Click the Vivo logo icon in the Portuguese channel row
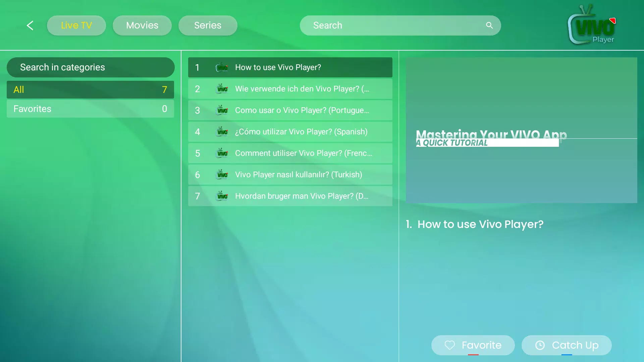 tap(222, 110)
